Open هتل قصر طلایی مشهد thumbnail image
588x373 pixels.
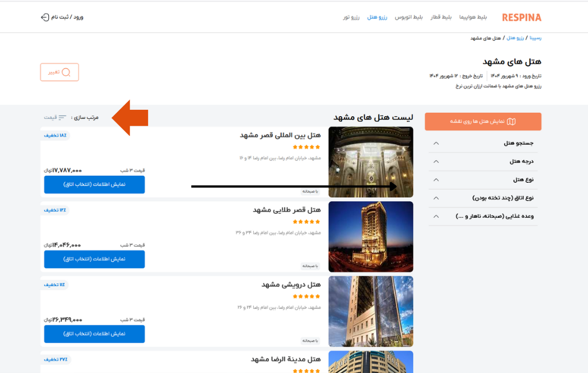[x=370, y=236]
